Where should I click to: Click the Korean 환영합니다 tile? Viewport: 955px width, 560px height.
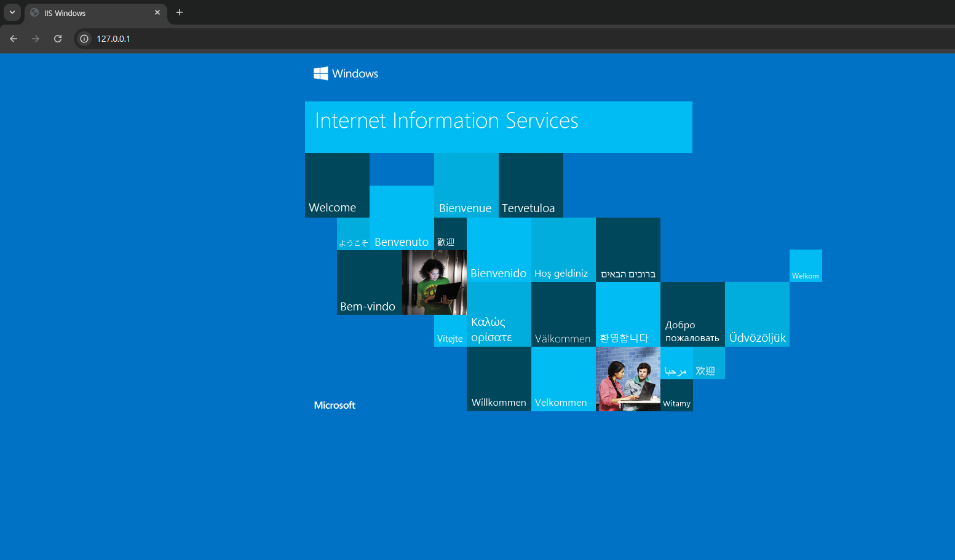628,314
